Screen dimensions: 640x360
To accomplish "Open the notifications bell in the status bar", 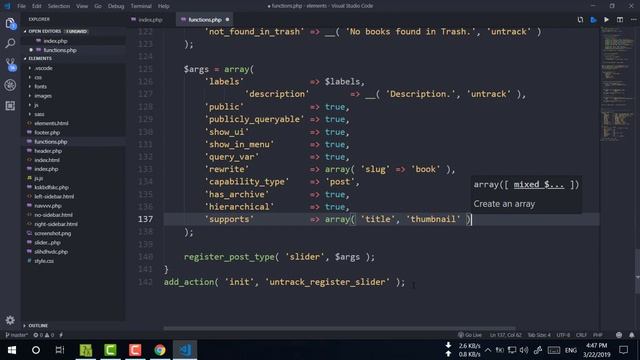I will (x=632, y=335).
